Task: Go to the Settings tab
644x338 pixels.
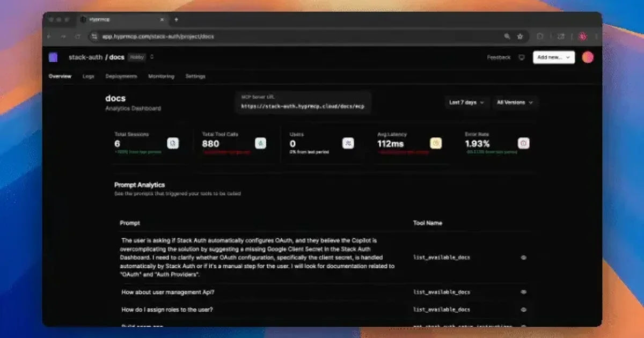Action: (195, 76)
